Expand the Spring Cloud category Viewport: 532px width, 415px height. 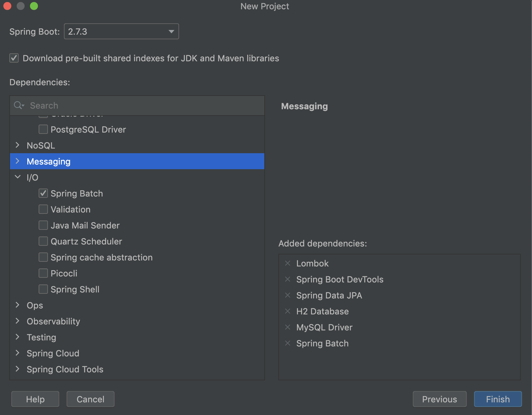tap(18, 353)
